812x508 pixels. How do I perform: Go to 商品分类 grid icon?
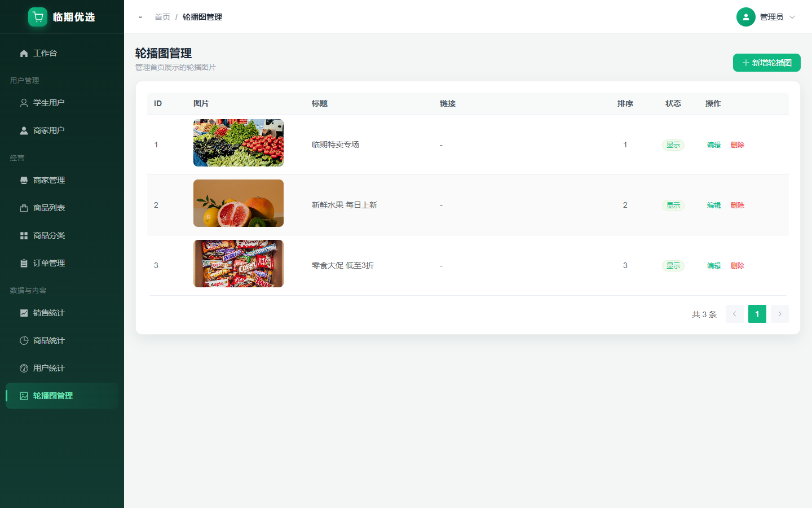tap(24, 235)
